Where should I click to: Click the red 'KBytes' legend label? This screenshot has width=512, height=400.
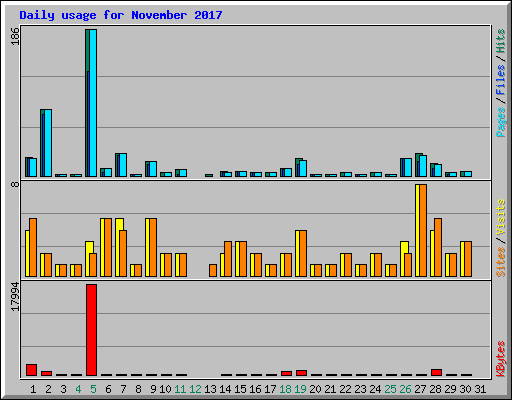(500, 359)
